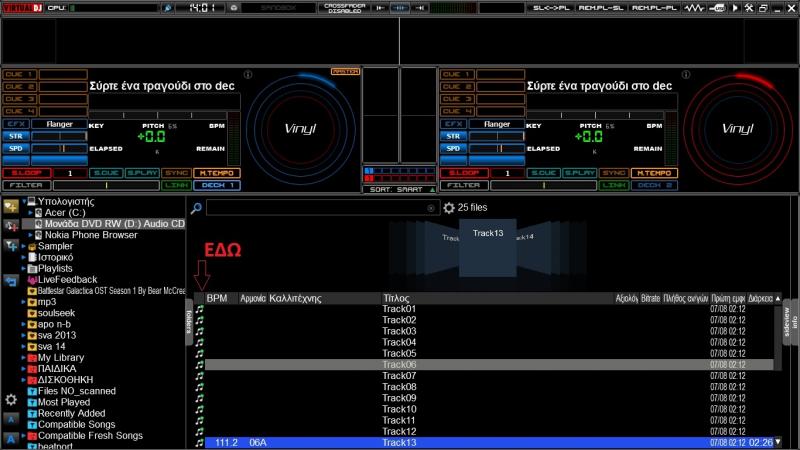Expand the Sampler folder
This screenshot has height=450, width=800.
pos(24,246)
